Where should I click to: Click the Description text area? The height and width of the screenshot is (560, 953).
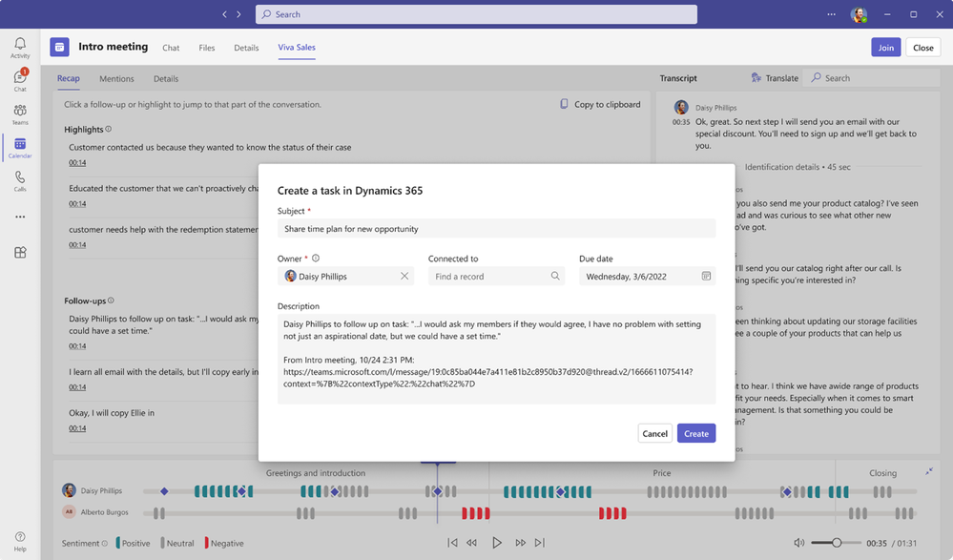click(496, 359)
